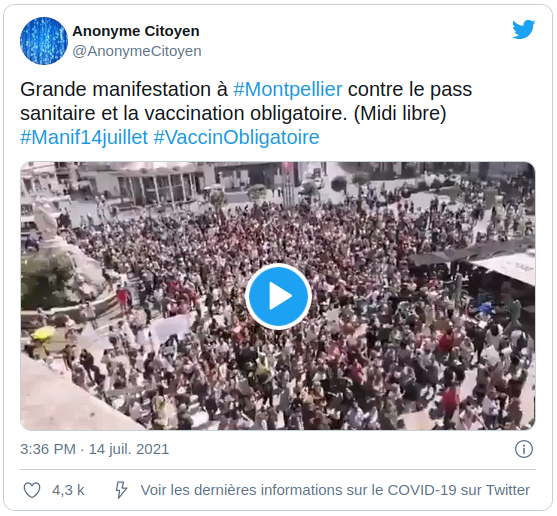Open latest COVID-19 information on Twitter link

(x=335, y=490)
